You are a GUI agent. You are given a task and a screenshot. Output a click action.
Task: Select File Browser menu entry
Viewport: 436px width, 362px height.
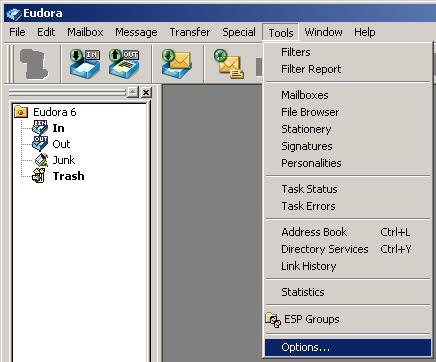pos(348,112)
